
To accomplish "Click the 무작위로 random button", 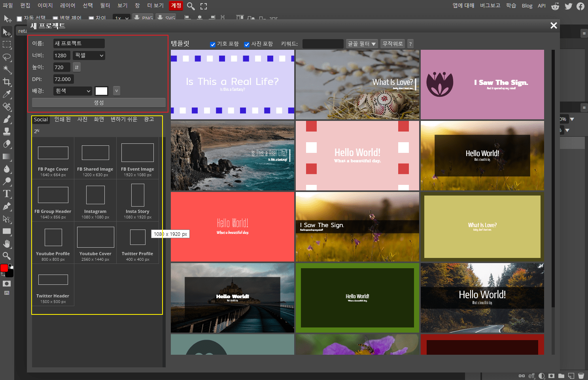I will point(393,44).
